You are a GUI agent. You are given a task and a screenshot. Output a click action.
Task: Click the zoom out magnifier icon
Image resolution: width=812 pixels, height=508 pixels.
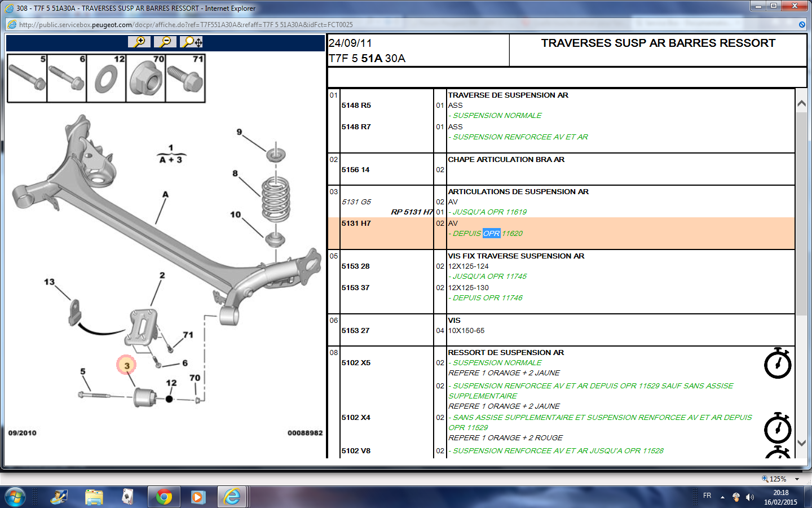(165, 42)
